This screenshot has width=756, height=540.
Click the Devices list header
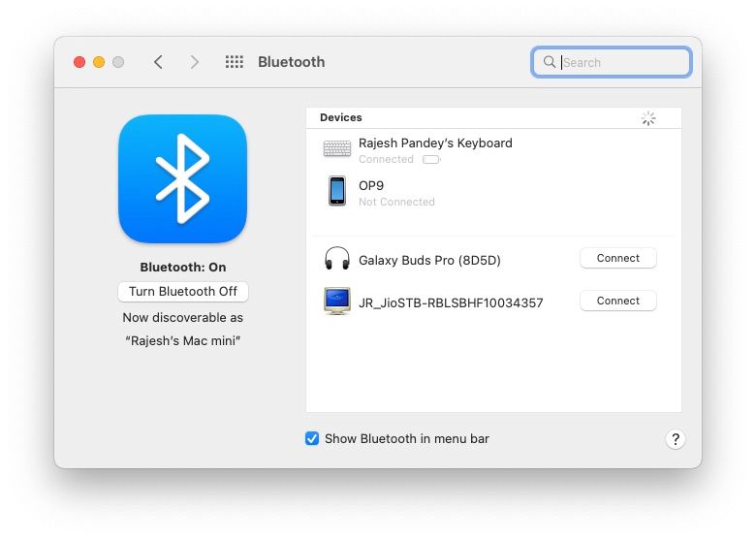coord(493,118)
